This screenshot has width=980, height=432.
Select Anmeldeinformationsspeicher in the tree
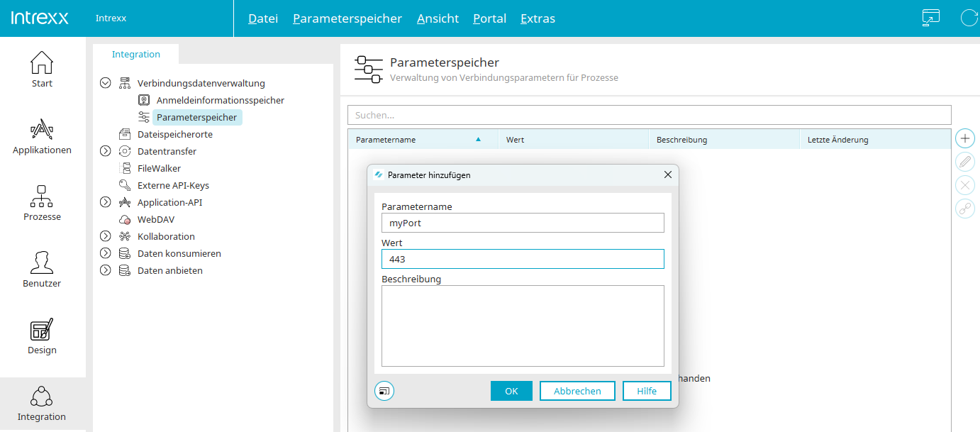click(x=220, y=100)
